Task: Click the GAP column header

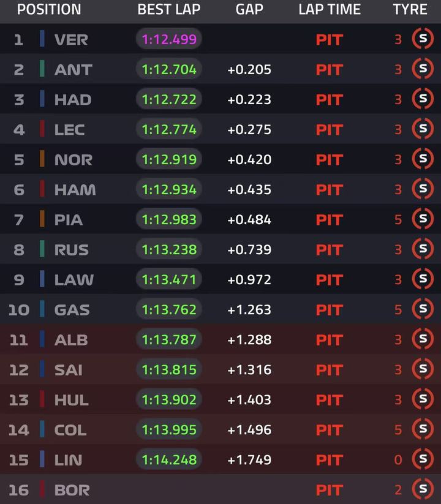Action: pyautogui.click(x=249, y=9)
